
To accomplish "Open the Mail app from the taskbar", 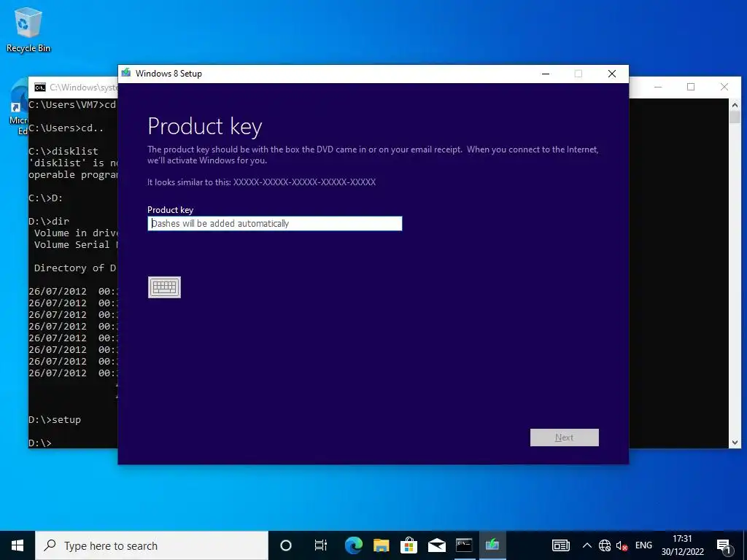I will coord(436,545).
